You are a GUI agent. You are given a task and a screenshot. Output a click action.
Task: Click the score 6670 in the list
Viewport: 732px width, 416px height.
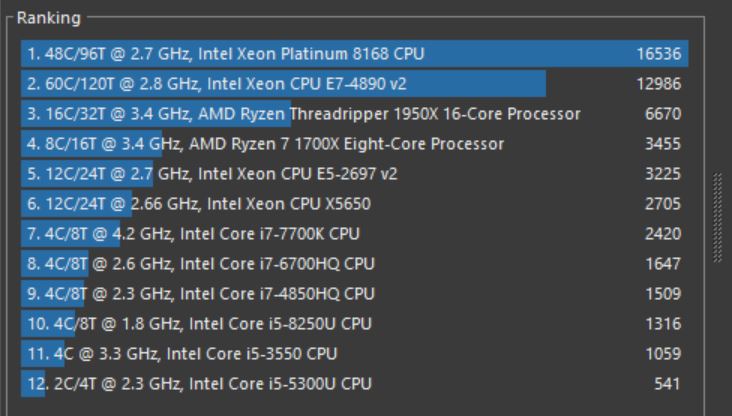click(x=663, y=114)
